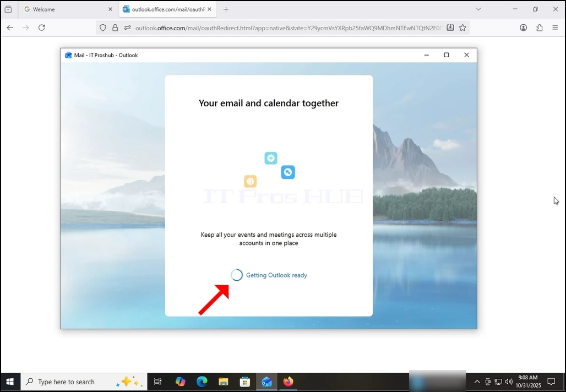Open the Windows Start menu

10,382
